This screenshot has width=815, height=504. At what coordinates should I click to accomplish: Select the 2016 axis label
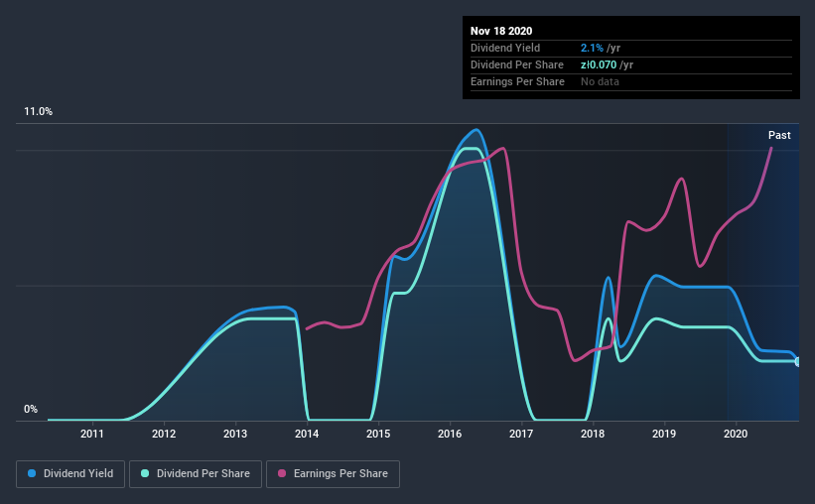450,434
